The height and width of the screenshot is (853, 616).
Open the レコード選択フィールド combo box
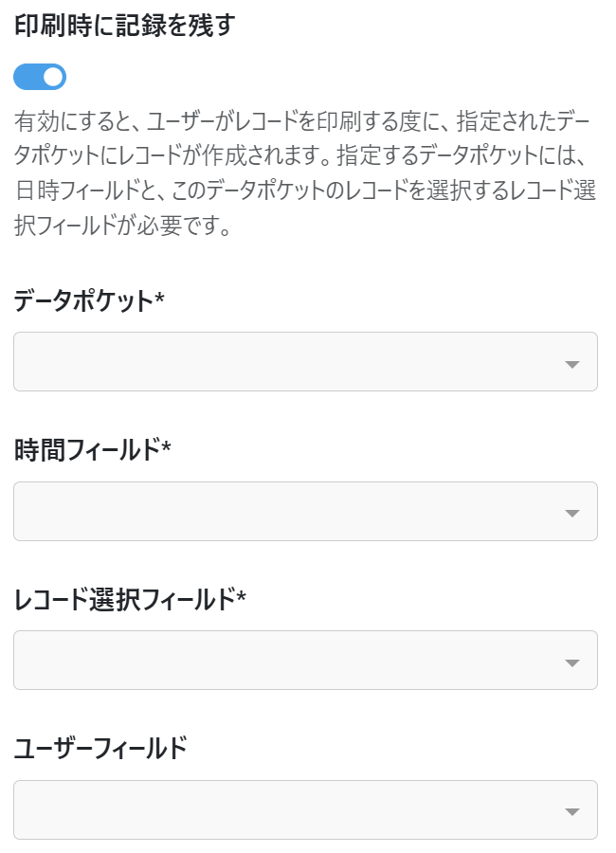305,660
